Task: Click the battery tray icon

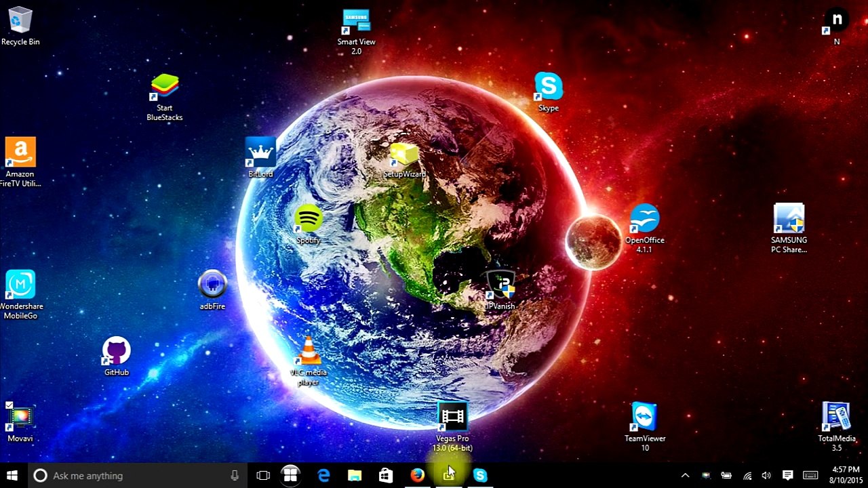Action: coord(726,476)
